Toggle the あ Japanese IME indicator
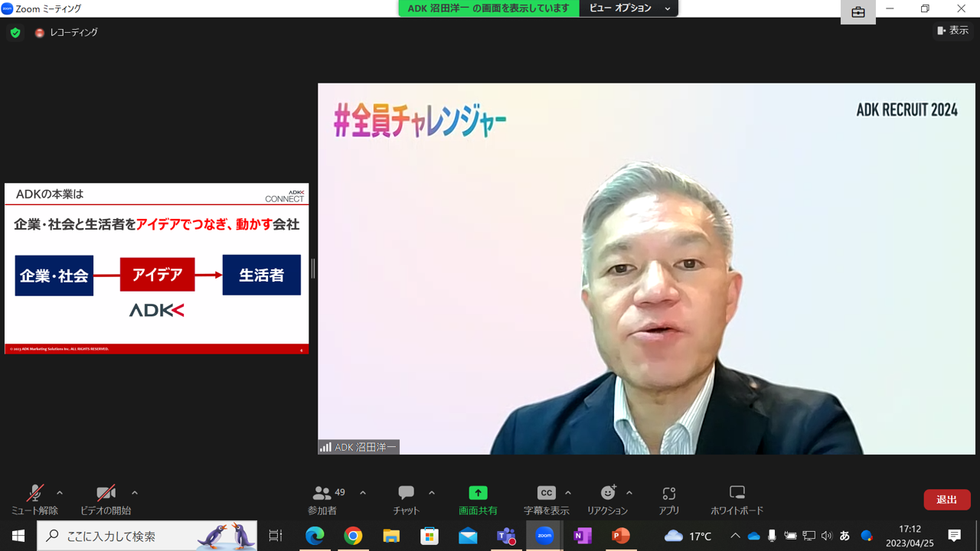The image size is (980, 551). click(x=844, y=536)
